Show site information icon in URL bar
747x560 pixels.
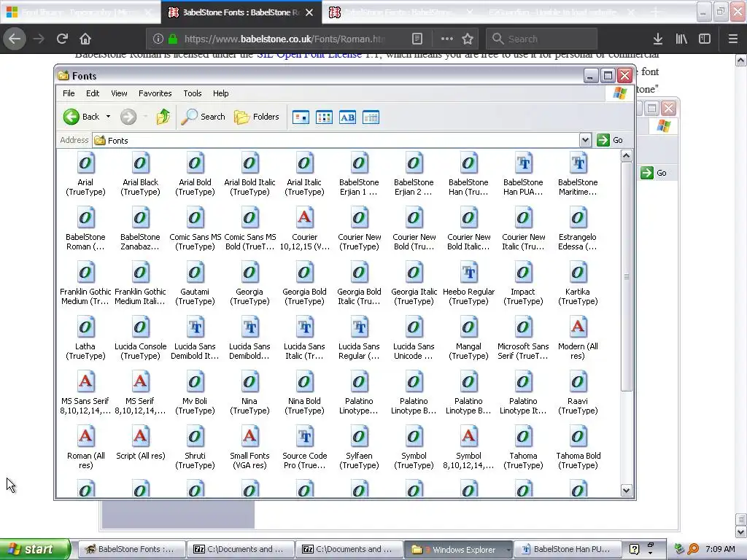(158, 39)
